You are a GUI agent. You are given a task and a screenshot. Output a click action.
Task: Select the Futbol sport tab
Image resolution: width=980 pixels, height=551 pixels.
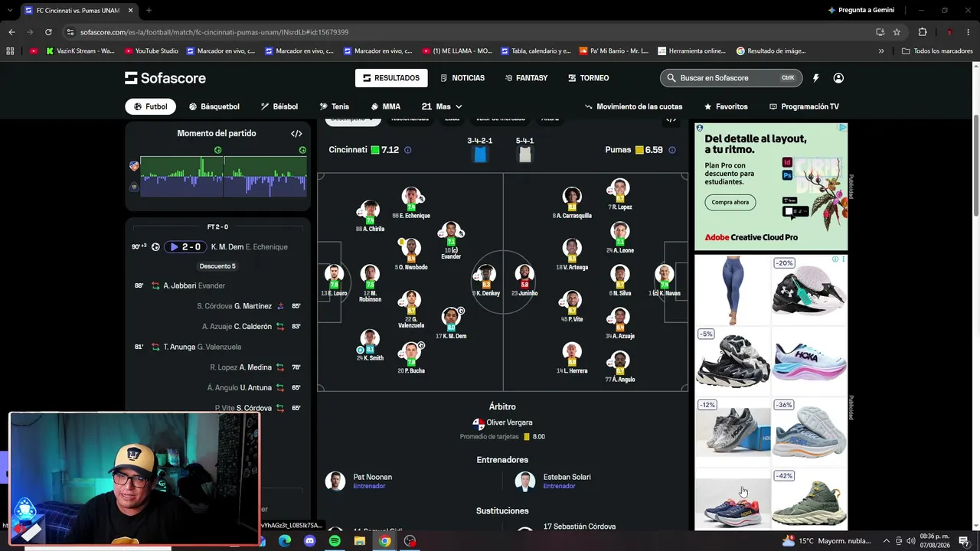150,106
